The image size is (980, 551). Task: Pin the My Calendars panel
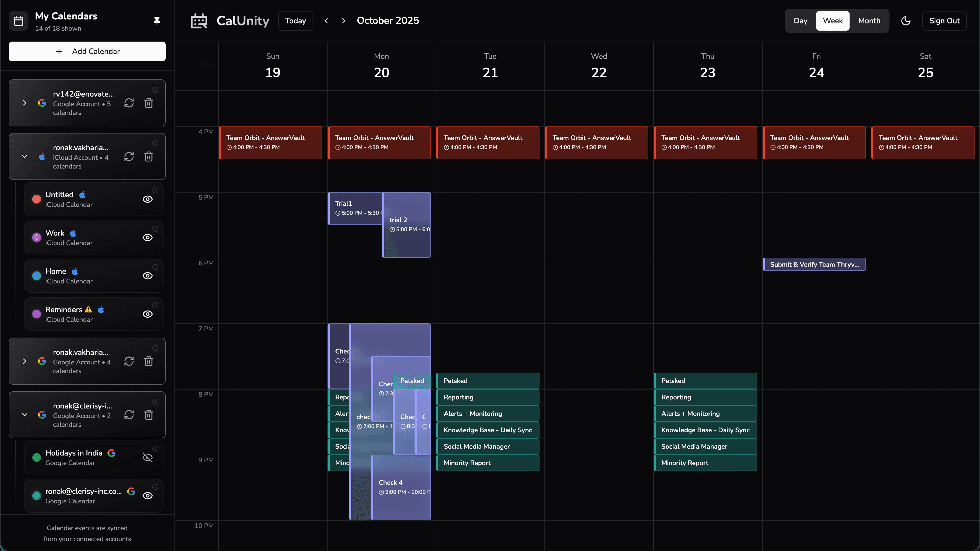click(157, 21)
